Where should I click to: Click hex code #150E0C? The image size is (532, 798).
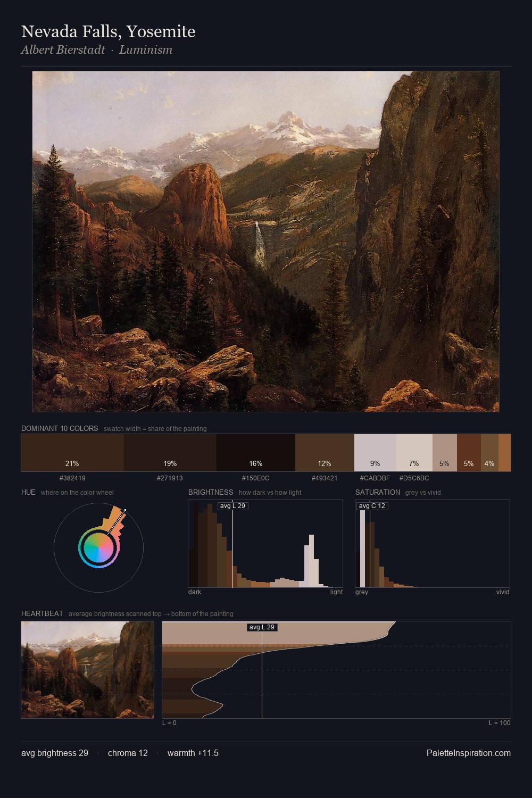[x=256, y=478]
